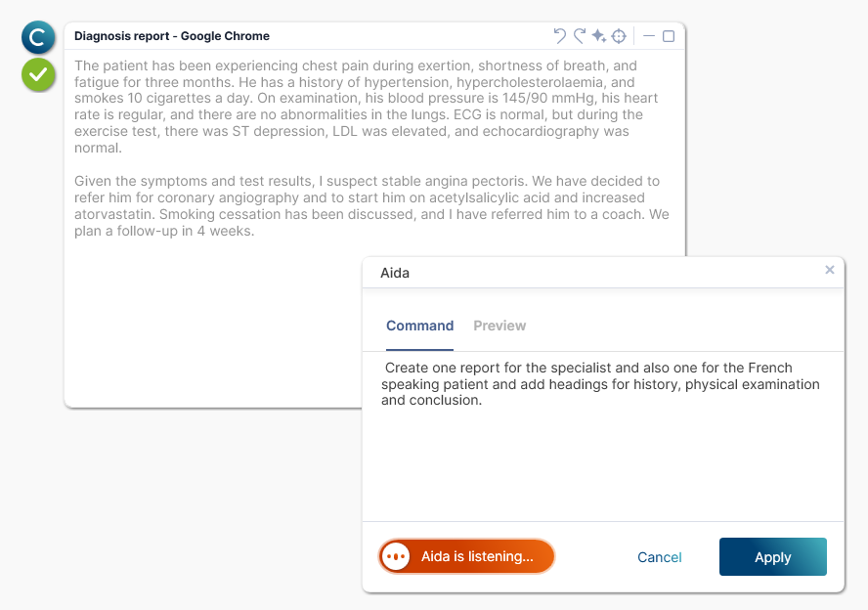Screen dimensions: 868x610
Task: Redo the change using the redo arrow
Action: click(x=580, y=36)
